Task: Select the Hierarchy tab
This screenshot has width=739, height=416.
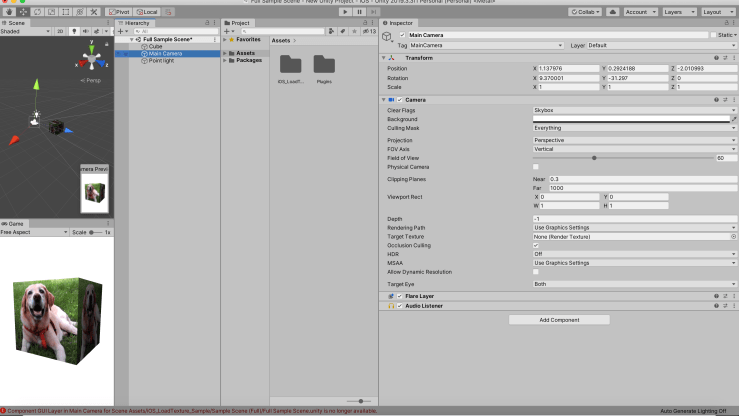Action: point(135,22)
